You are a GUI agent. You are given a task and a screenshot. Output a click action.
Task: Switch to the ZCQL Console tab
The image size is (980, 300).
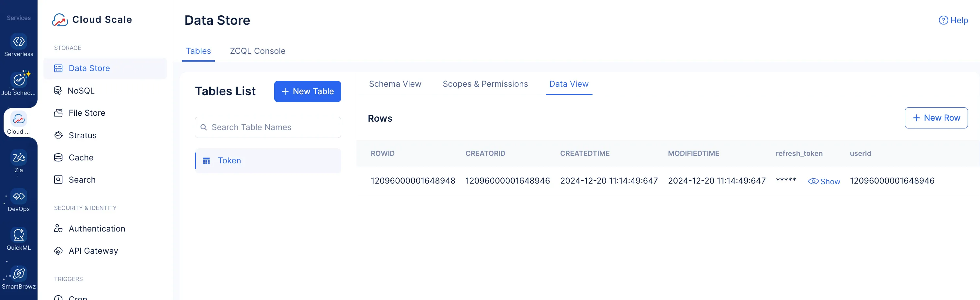point(257,51)
